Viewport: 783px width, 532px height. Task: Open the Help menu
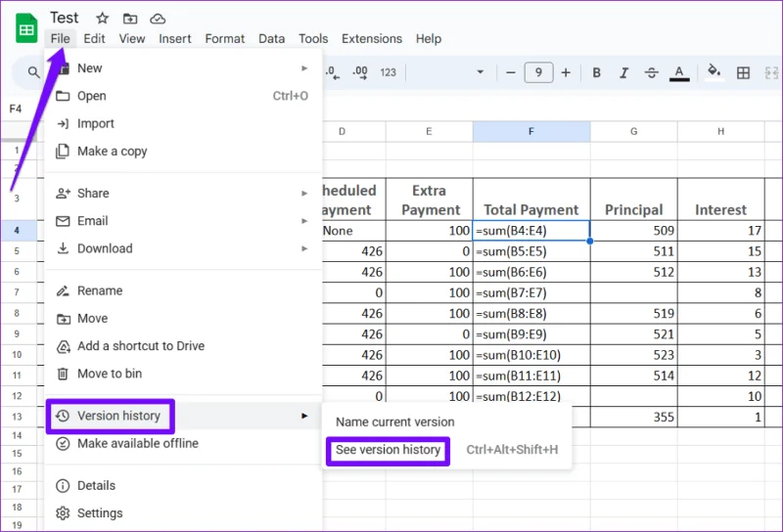pyautogui.click(x=429, y=38)
